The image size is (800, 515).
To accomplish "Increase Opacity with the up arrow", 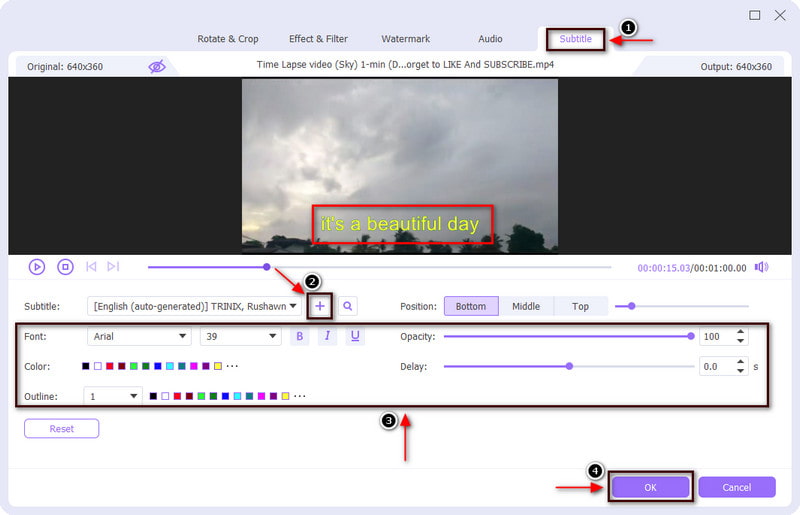I will [x=740, y=332].
